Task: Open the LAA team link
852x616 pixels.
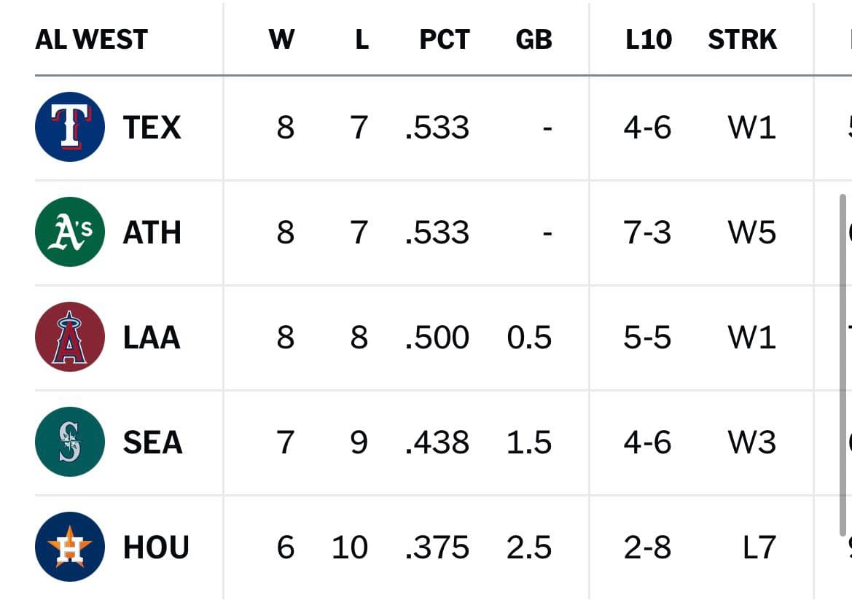Action: 152,338
